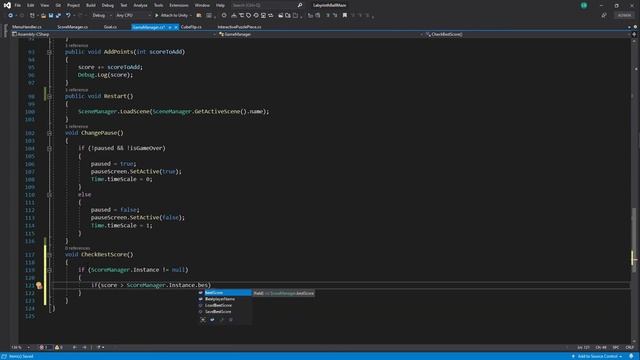Viewport: 640px width, 360px height.
Task: Open the File menu
Action: click(18, 5)
